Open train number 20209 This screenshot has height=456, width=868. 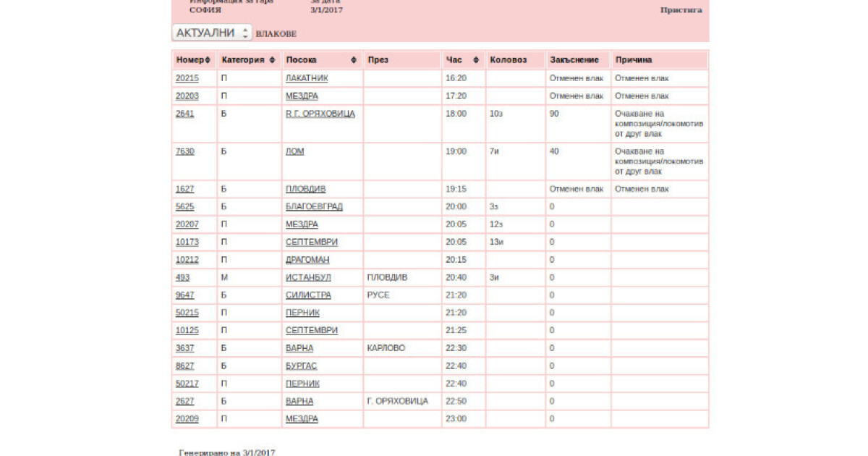[187, 418]
